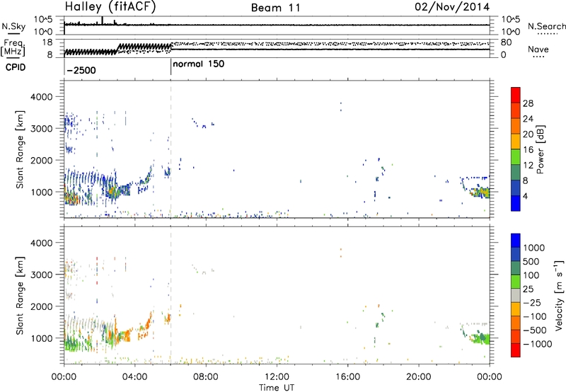Pick the red bottom segment of Velocity colorbar
566x392 pixels.
pyautogui.click(x=516, y=350)
